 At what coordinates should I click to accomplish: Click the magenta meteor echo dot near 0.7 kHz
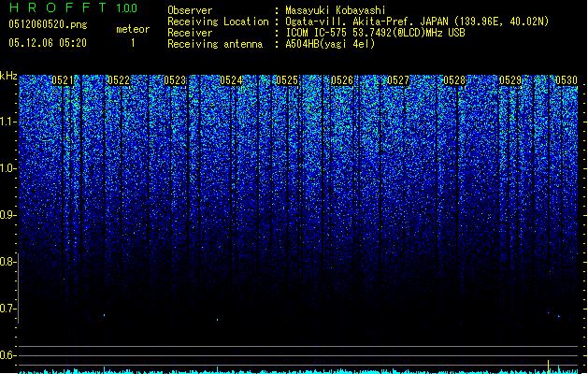click(x=549, y=312)
